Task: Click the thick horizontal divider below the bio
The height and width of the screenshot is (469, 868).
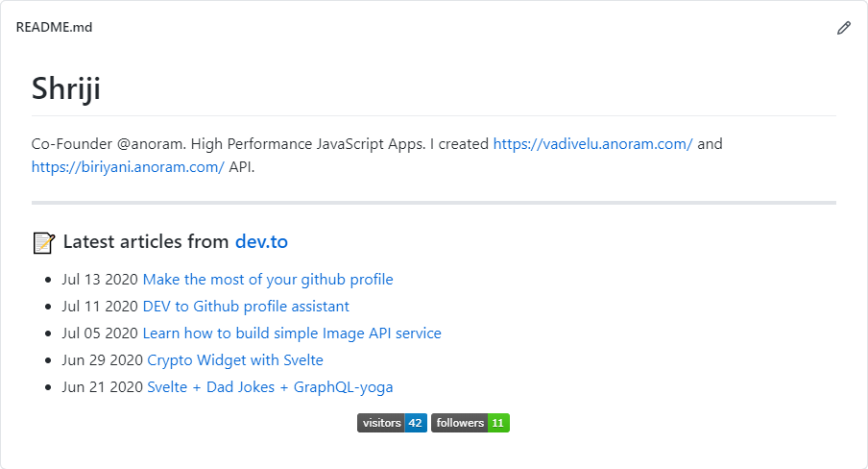Action: (x=434, y=203)
